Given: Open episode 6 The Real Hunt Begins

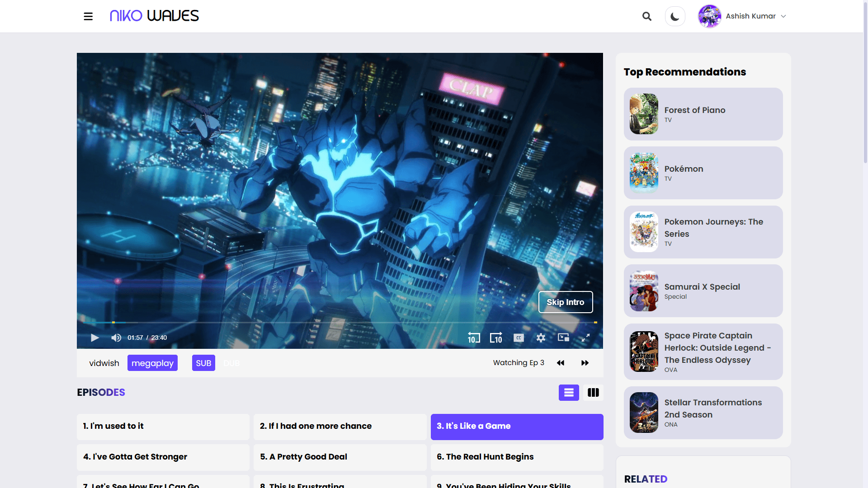Looking at the screenshot, I should (x=517, y=457).
